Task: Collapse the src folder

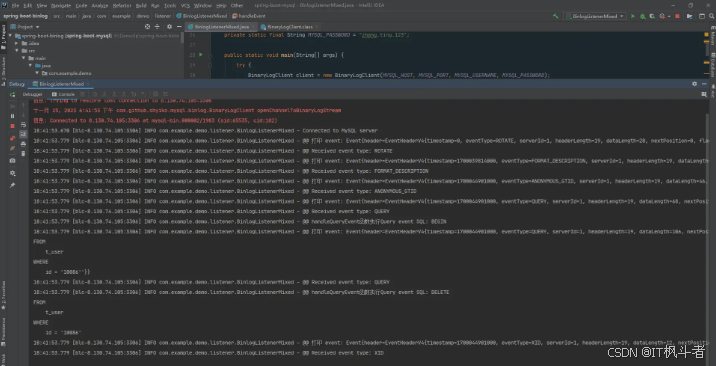Action: coord(17,51)
